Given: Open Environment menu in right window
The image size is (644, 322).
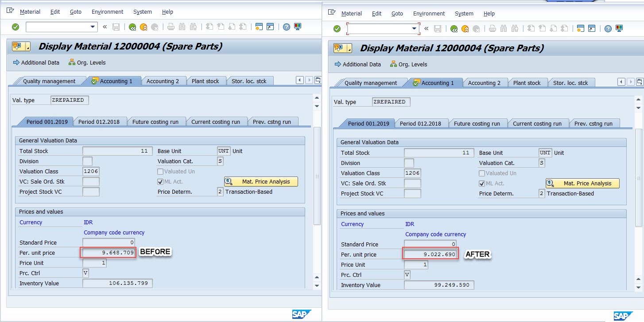Looking at the screenshot, I should coord(429,14).
